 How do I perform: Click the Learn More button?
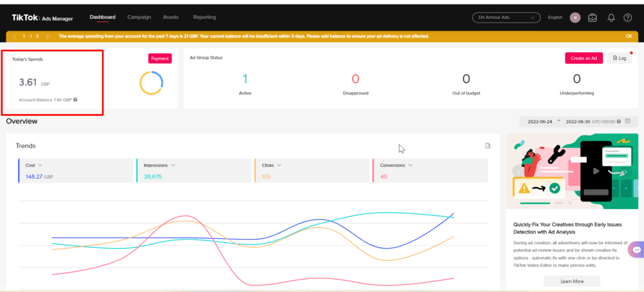[572, 281]
